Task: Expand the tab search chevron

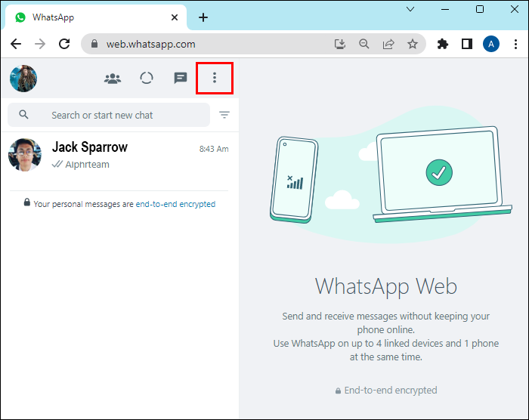Action: click(x=410, y=9)
